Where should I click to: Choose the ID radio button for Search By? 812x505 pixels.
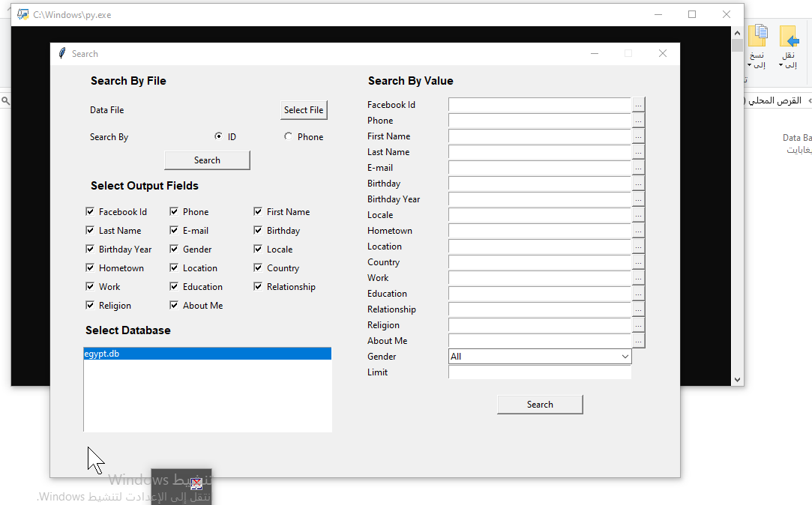point(219,137)
